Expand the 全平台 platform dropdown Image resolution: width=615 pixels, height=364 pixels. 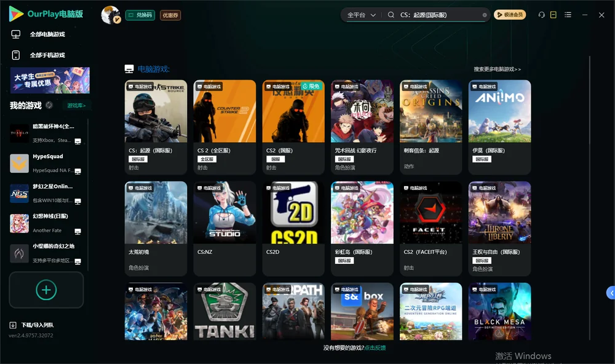(x=361, y=15)
